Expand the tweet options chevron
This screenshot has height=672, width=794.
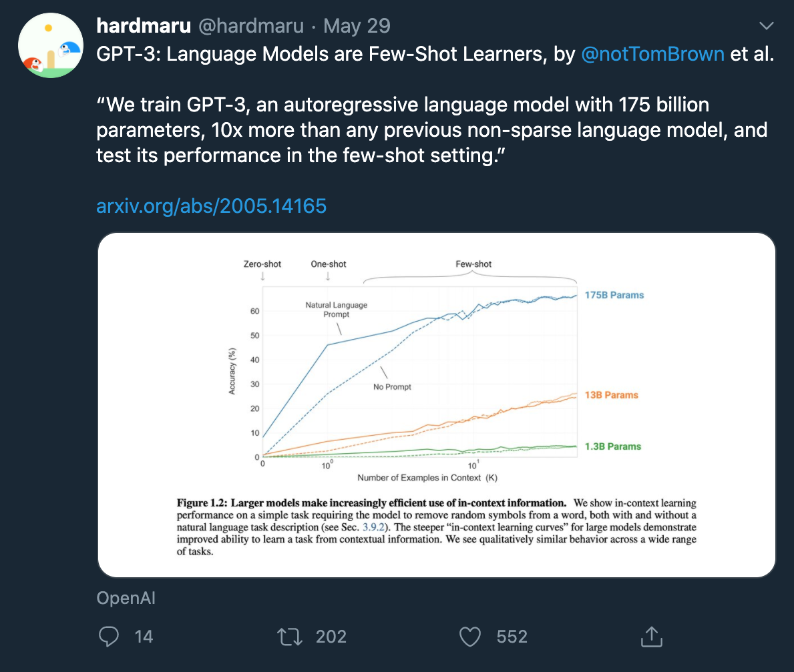[x=766, y=26]
